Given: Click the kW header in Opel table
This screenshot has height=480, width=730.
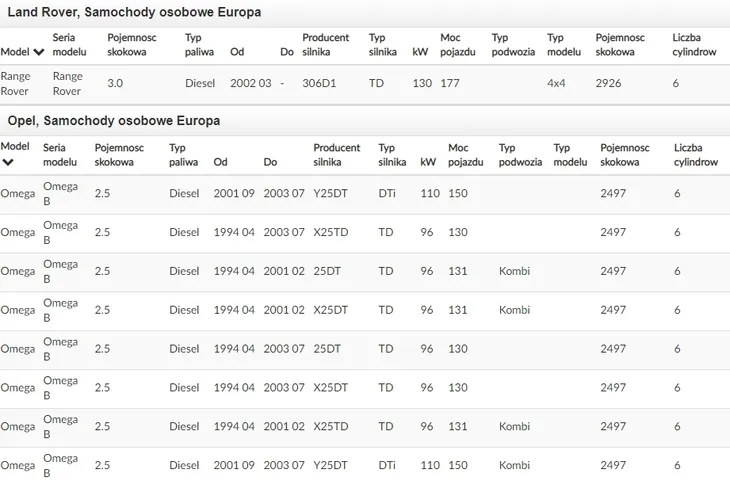Looking at the screenshot, I should (x=428, y=162).
